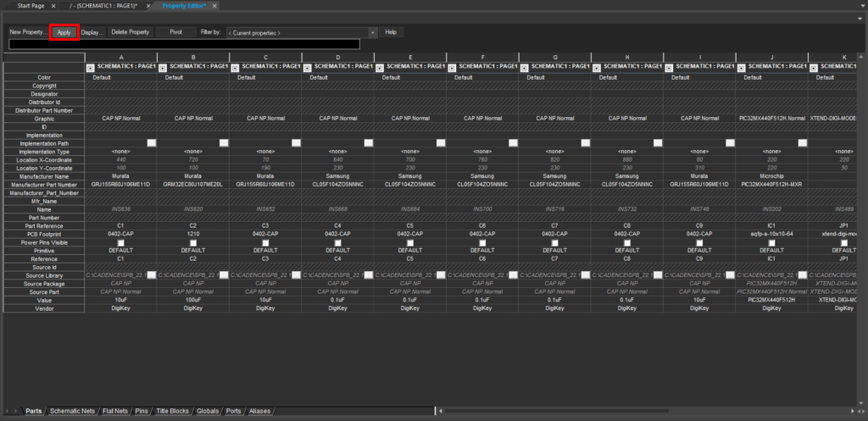Viewport: 868px width, 421px height.
Task: Toggle Power Pins Visible for C6
Action: (482, 243)
